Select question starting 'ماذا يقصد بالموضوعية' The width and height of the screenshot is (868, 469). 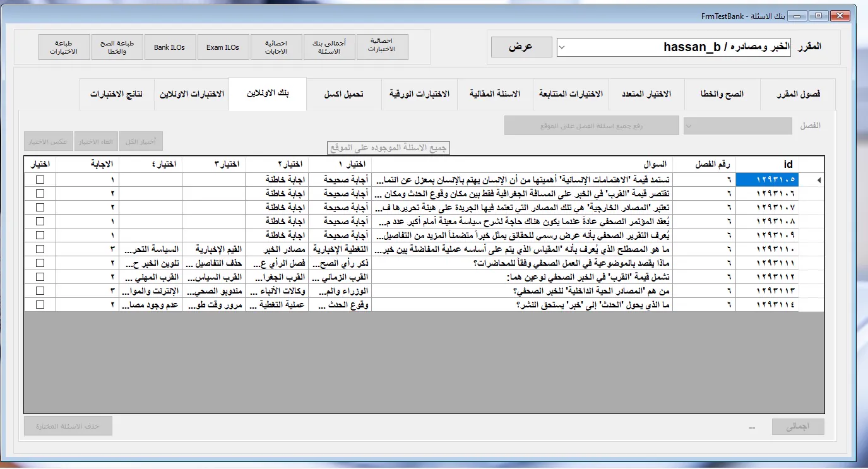point(522,263)
